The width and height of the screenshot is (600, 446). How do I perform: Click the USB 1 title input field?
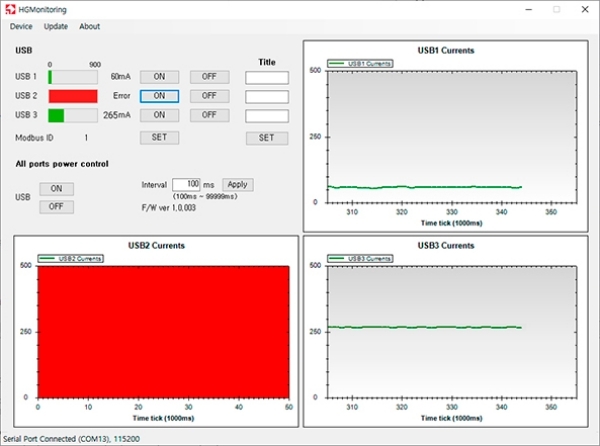266,77
